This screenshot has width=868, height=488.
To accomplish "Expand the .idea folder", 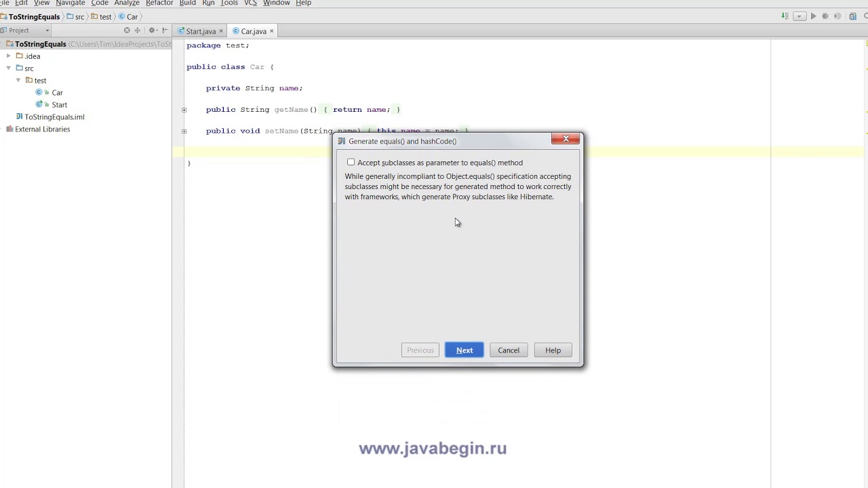I will [9, 56].
